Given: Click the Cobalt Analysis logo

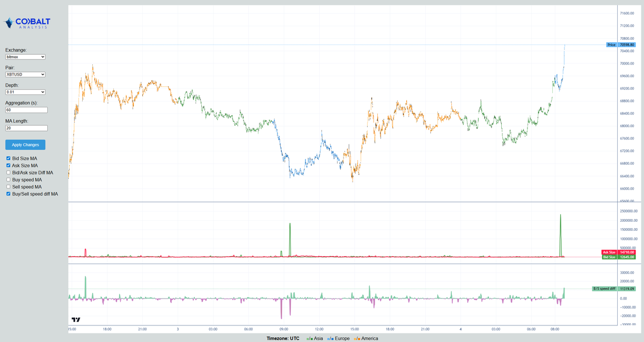Looking at the screenshot, I should (28, 23).
